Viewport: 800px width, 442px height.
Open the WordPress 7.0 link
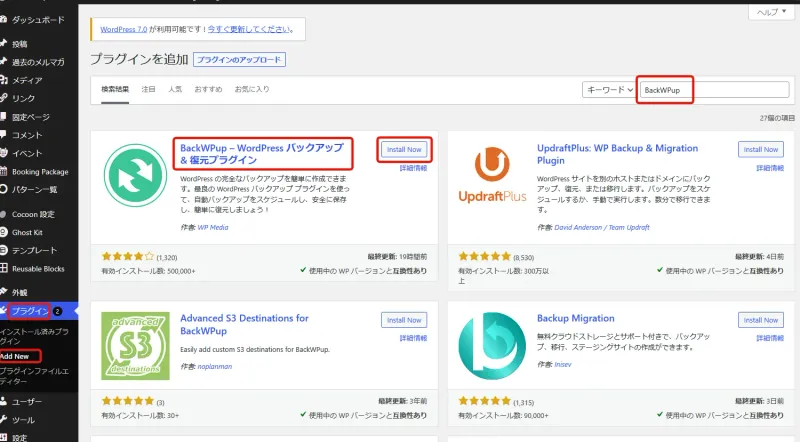pos(123,30)
